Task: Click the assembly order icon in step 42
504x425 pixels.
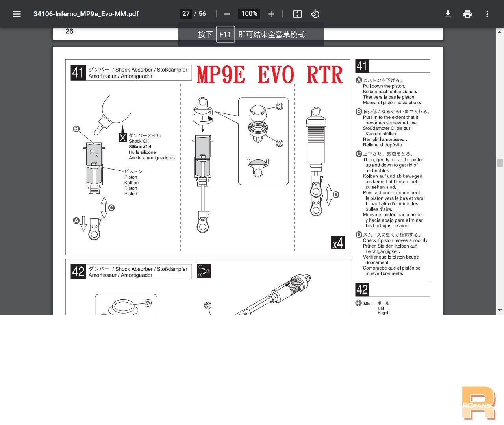Action: [x=204, y=271]
